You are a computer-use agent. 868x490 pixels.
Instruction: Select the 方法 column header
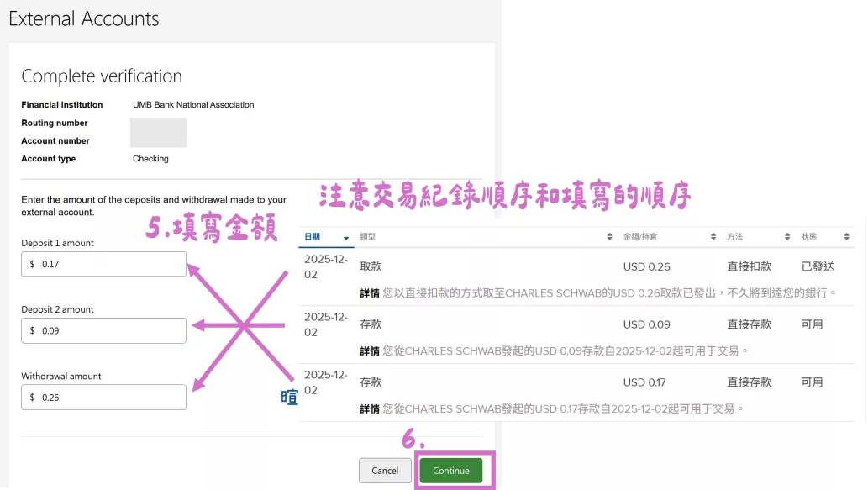point(735,236)
